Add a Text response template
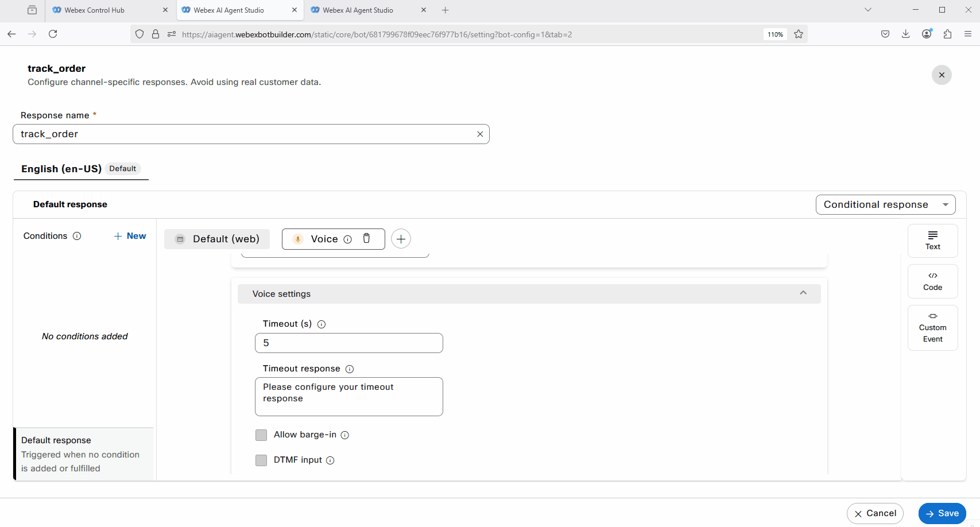The width and height of the screenshot is (980, 527). pyautogui.click(x=932, y=241)
